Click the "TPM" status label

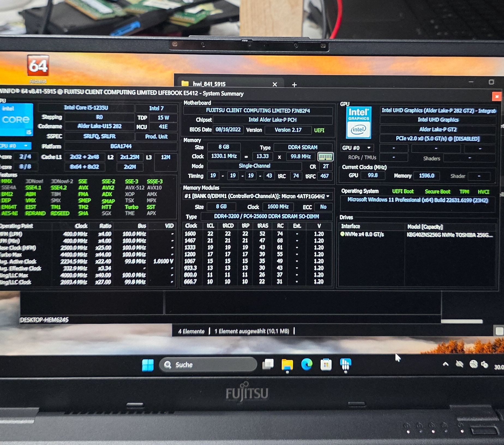(464, 192)
